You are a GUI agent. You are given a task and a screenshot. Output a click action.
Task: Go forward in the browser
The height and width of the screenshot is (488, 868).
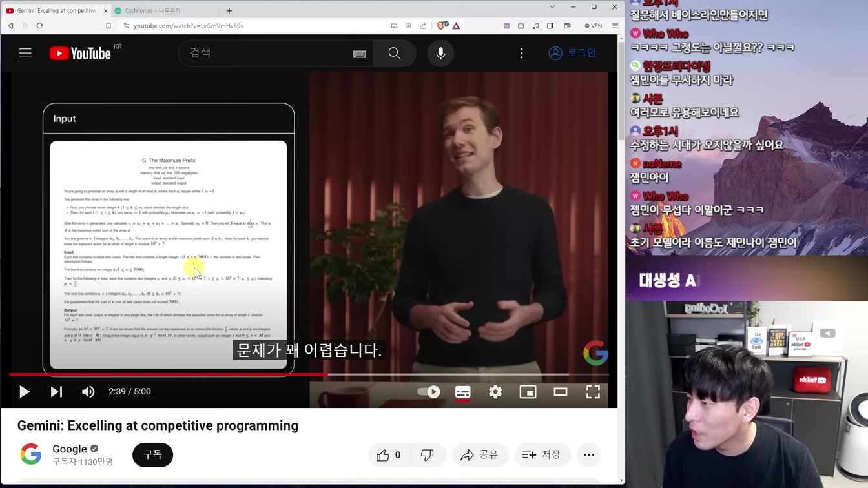coord(25,26)
